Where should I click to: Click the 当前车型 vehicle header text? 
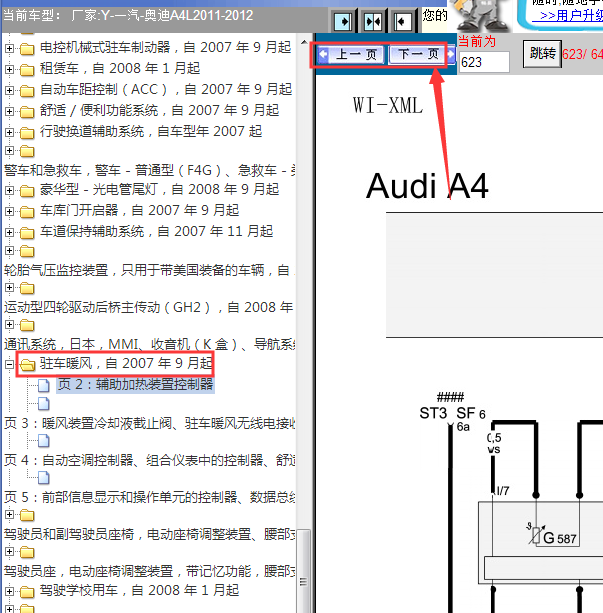(x=128, y=16)
